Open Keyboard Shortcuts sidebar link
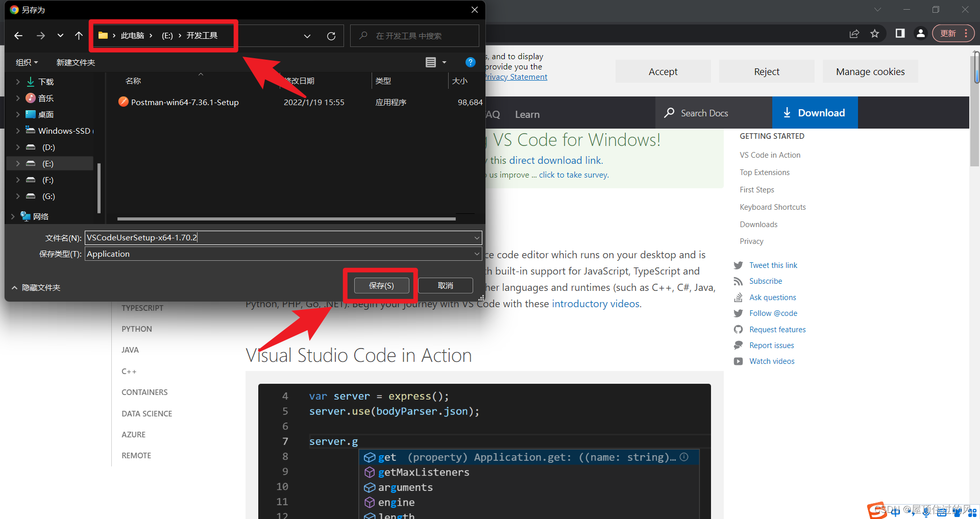980x519 pixels. 773,207
